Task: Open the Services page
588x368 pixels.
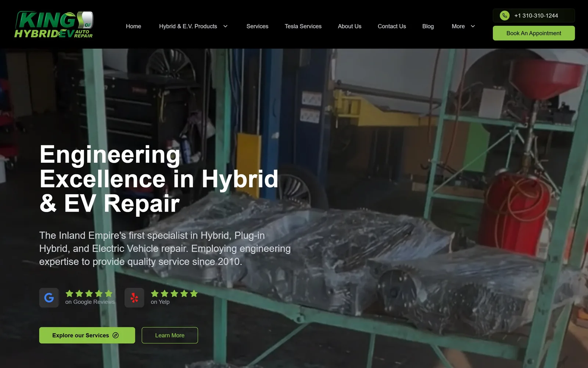Action: pos(257,26)
